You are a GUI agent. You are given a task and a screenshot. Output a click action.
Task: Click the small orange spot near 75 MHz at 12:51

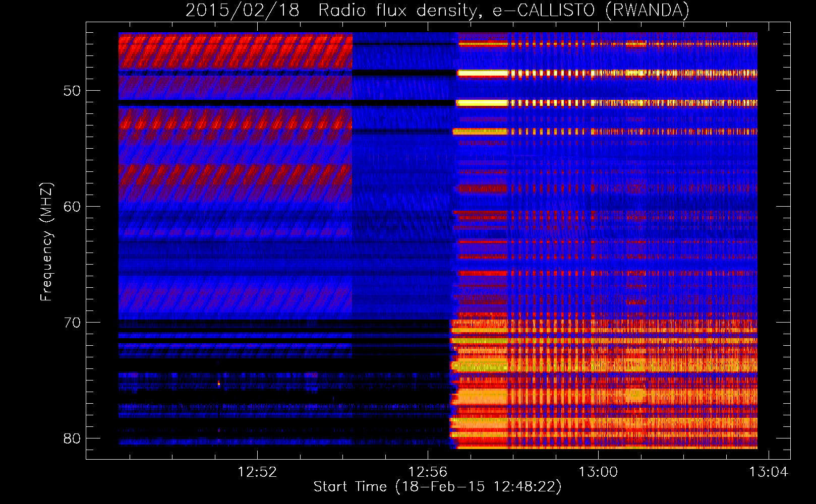pos(219,384)
